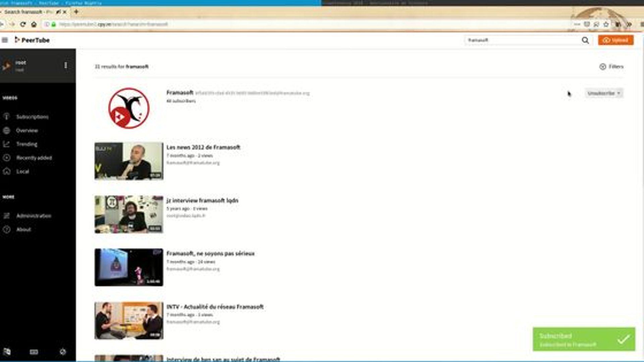The image size is (644, 362).
Task: Click the browser forward arrow
Action: pos(12,24)
